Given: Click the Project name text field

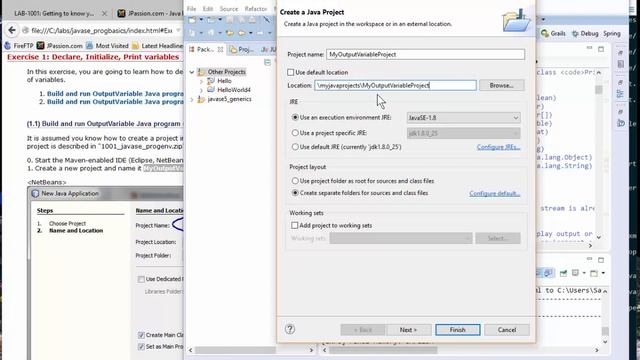Looking at the screenshot, I should [425, 54].
